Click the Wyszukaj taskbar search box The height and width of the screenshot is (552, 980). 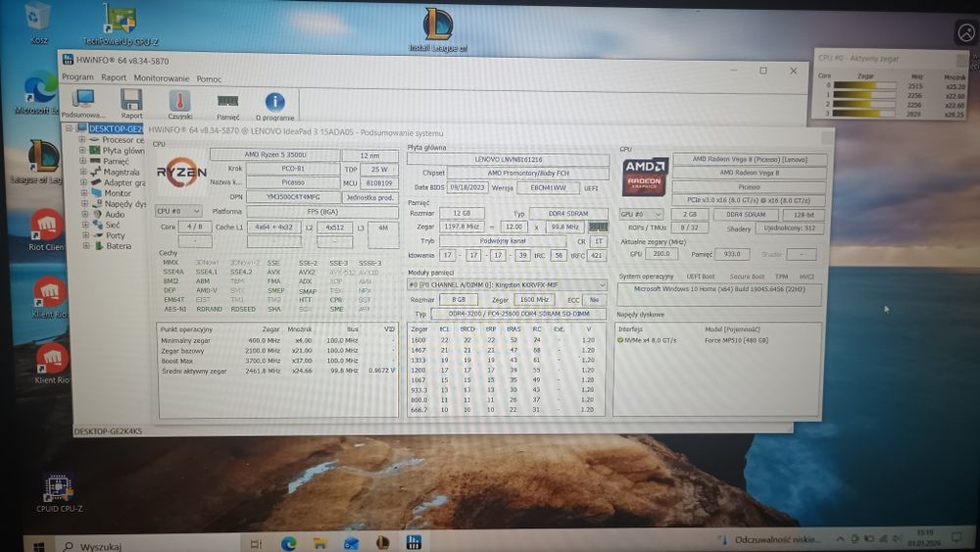150,546
